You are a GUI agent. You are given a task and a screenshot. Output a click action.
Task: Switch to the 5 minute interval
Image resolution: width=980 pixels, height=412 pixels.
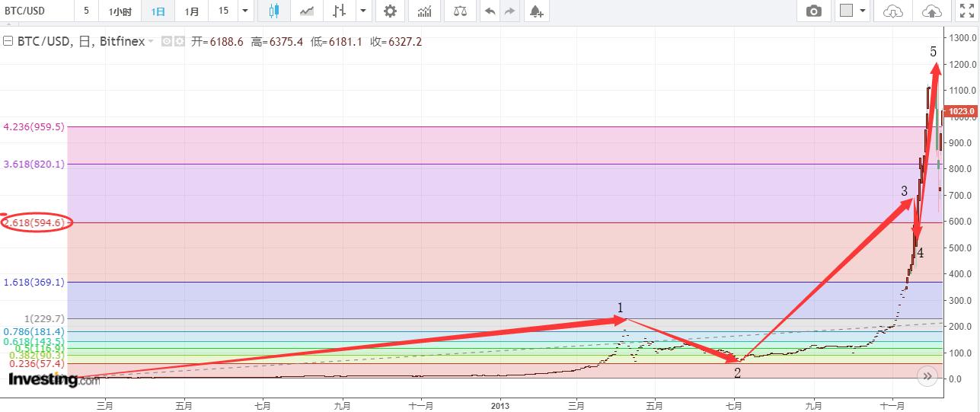click(86, 11)
